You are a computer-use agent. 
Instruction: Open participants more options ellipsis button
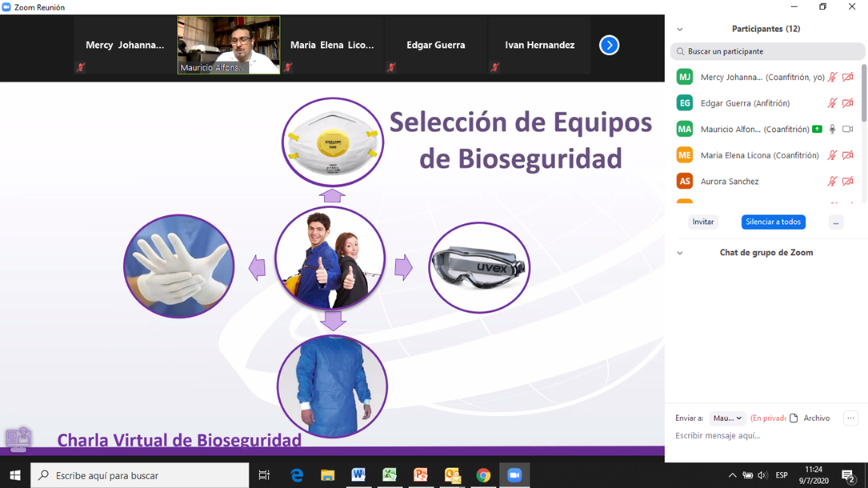click(x=836, y=222)
